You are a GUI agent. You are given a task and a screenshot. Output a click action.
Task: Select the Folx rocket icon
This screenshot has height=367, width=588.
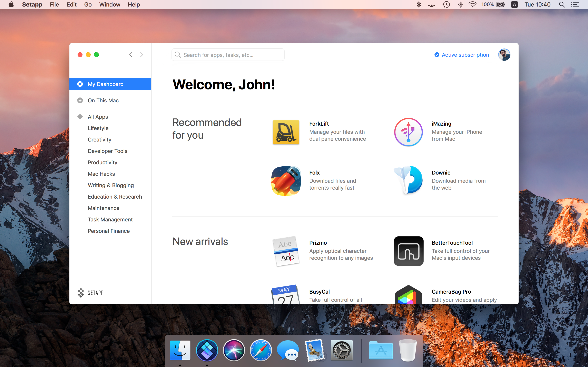click(286, 181)
